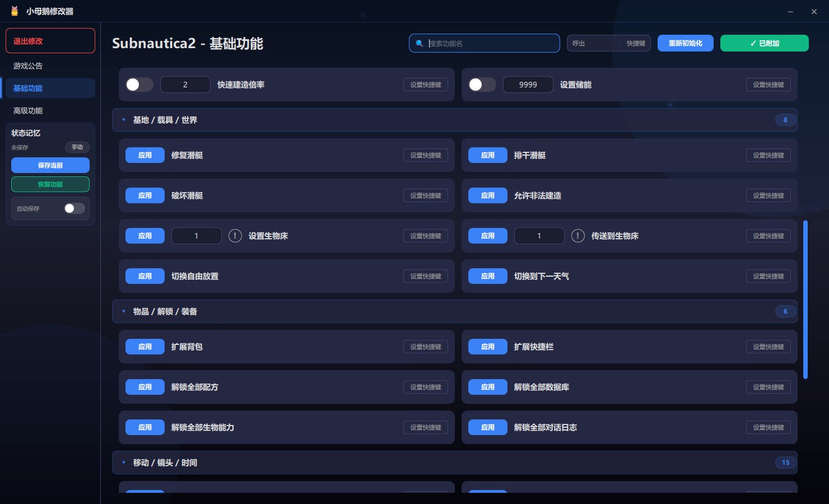Click the 状态记忆 panel heading
Screen dimensions: 829x504
coord(26,133)
